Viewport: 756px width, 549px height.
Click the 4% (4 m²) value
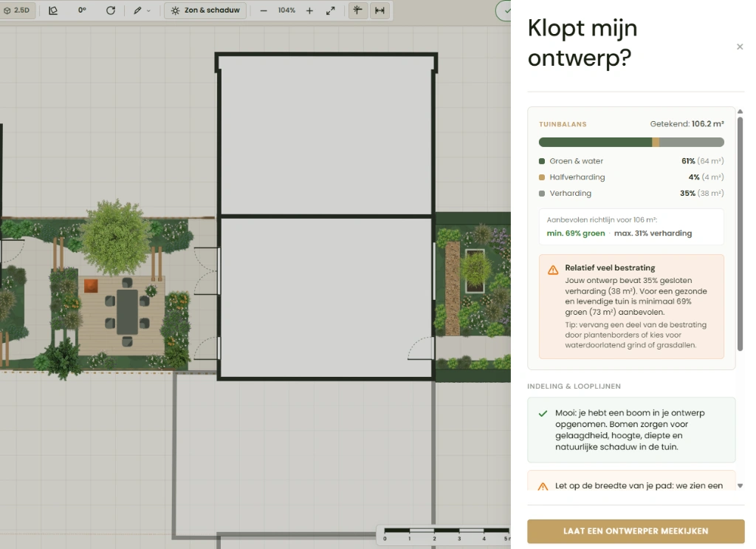[x=706, y=177]
